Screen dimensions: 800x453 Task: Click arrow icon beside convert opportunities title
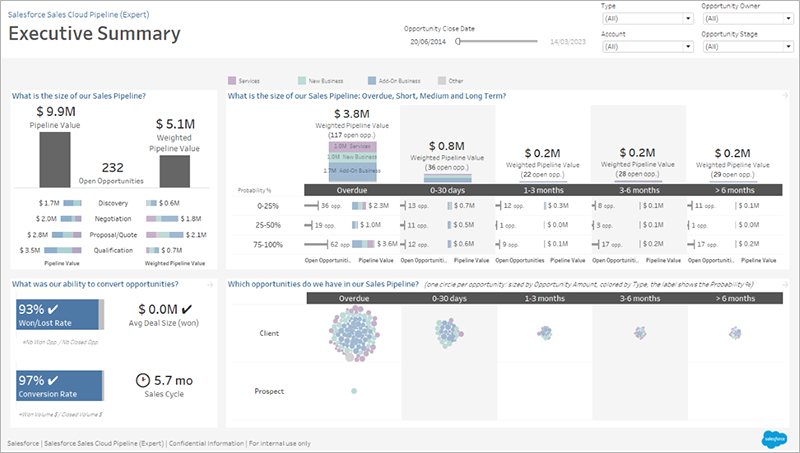pyautogui.click(x=210, y=284)
